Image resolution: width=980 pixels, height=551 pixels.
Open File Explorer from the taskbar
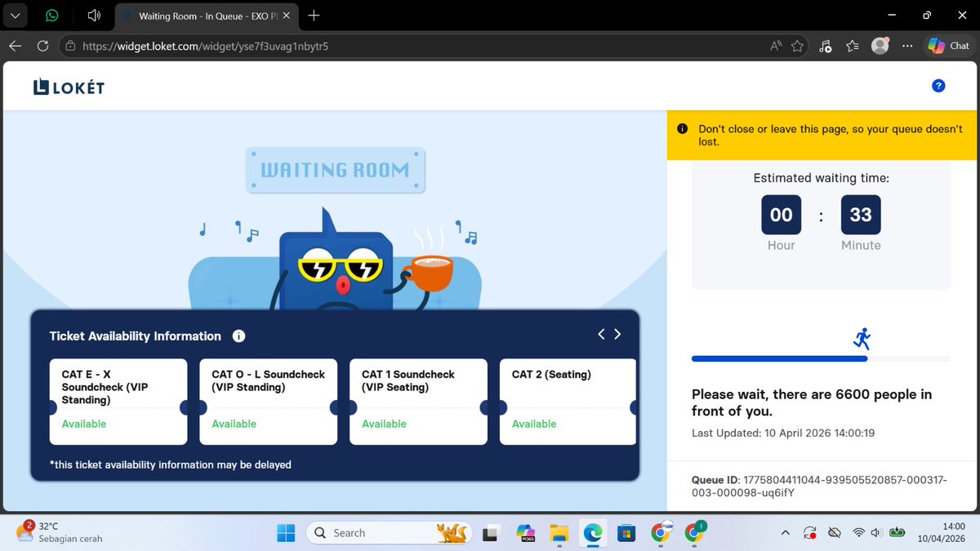(559, 533)
